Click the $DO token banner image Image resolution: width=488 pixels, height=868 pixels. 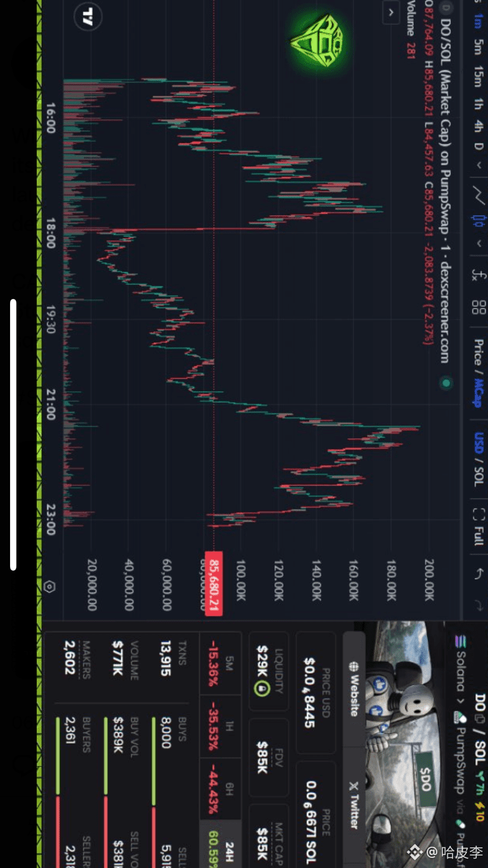click(405, 744)
